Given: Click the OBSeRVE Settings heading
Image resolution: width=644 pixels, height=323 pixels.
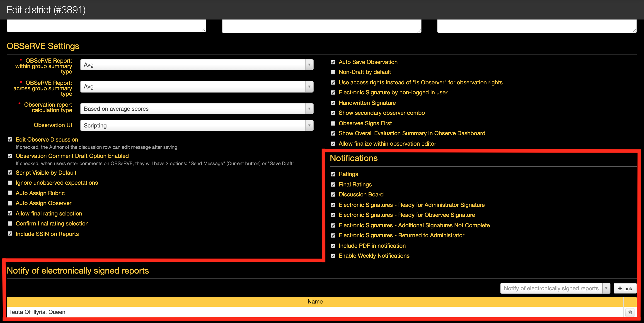Looking at the screenshot, I should [x=43, y=46].
